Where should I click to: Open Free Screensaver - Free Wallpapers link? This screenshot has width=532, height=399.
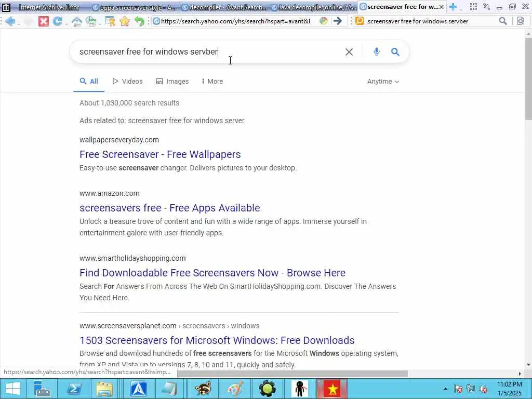(x=160, y=154)
